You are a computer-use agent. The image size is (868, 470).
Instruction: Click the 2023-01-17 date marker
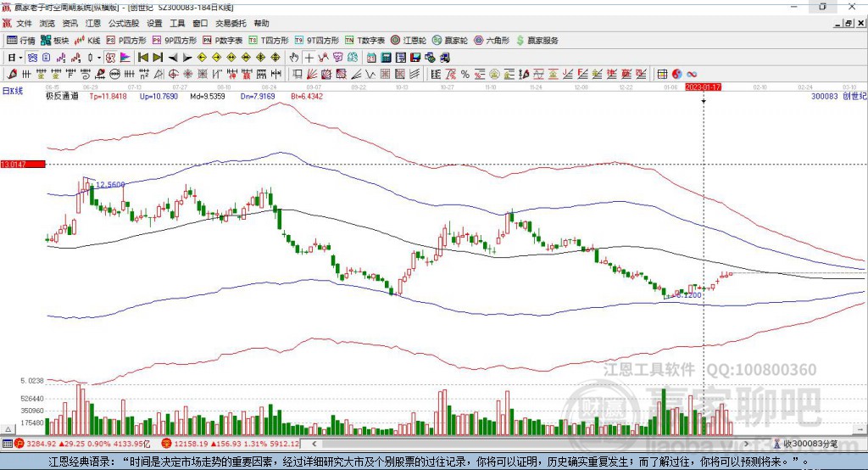[x=704, y=87]
